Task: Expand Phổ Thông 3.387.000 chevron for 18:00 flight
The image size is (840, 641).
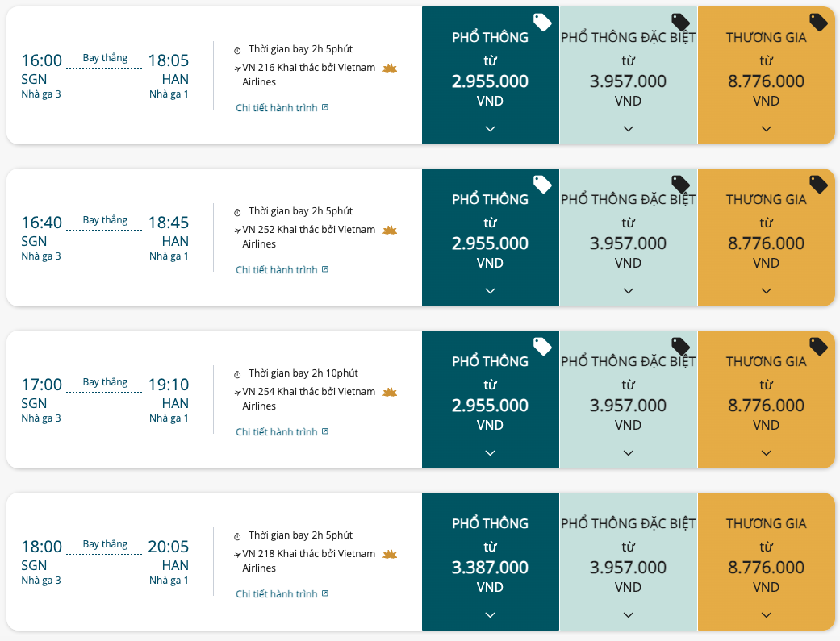Action: point(490,614)
